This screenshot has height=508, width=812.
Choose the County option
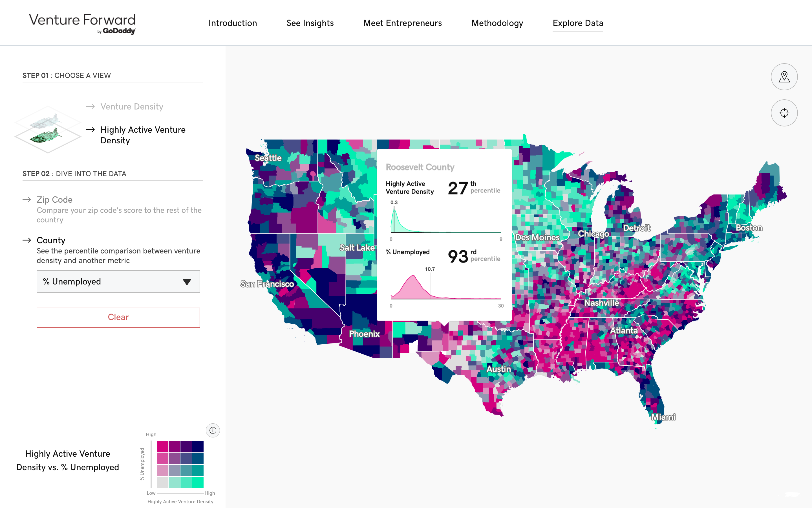(51, 240)
